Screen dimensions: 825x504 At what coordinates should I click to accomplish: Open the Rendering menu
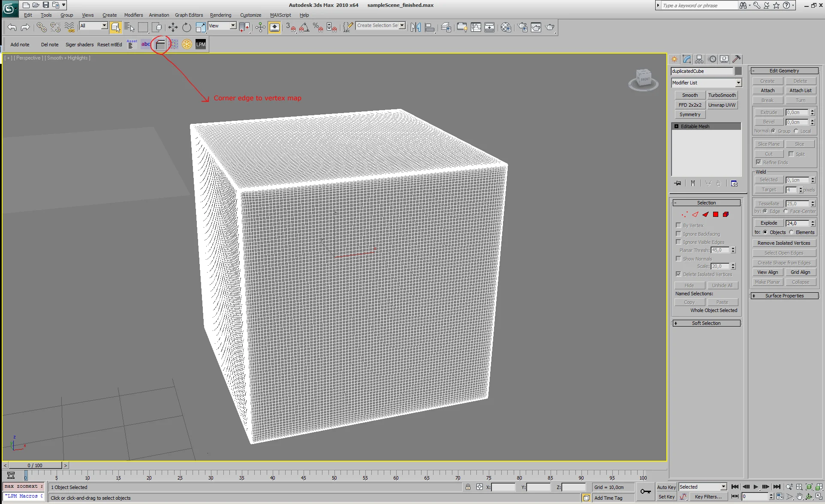pos(220,15)
